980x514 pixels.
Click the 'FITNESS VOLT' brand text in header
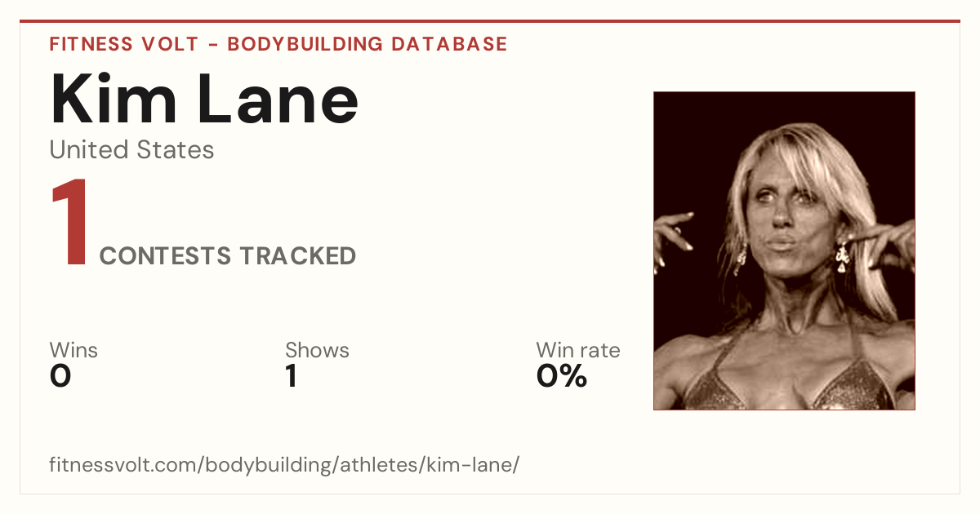coord(124,44)
